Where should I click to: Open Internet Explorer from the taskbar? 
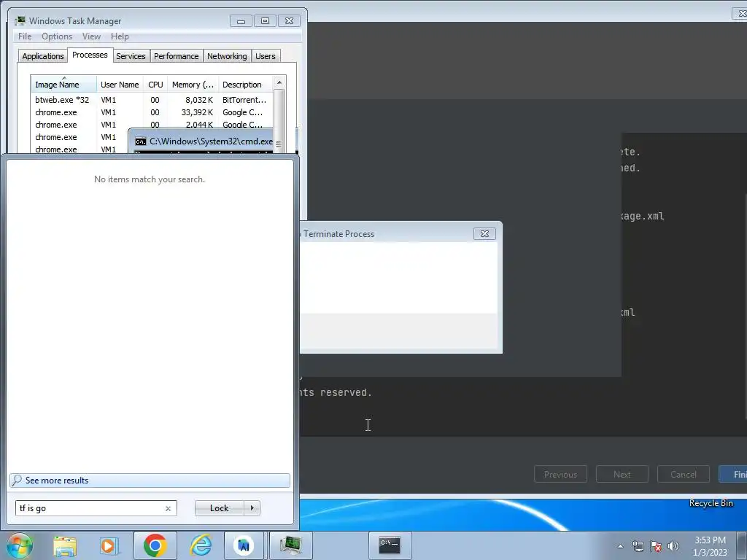tap(201, 545)
